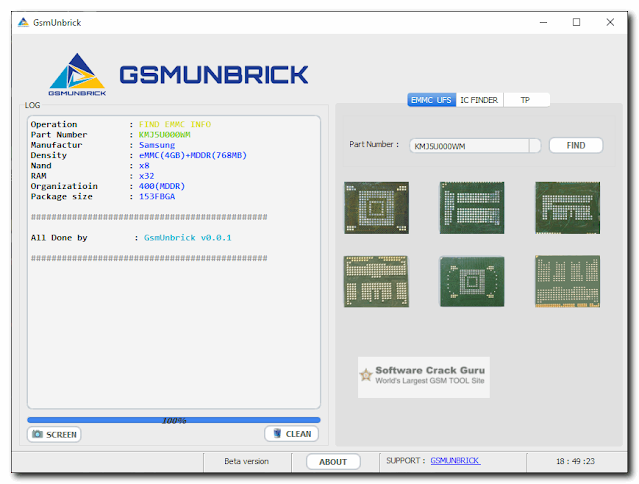
Task: Click log value '400(MDDR)'
Action: [x=162, y=186]
